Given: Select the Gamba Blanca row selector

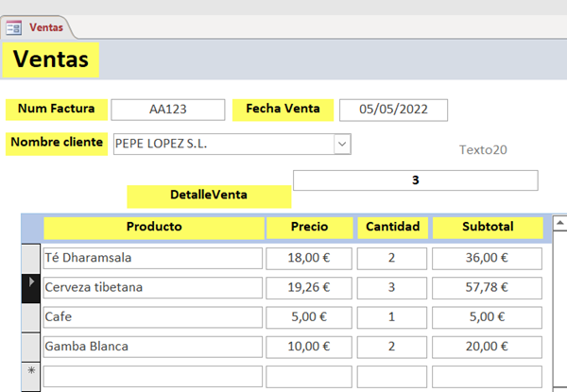Looking at the screenshot, I should click(31, 346).
